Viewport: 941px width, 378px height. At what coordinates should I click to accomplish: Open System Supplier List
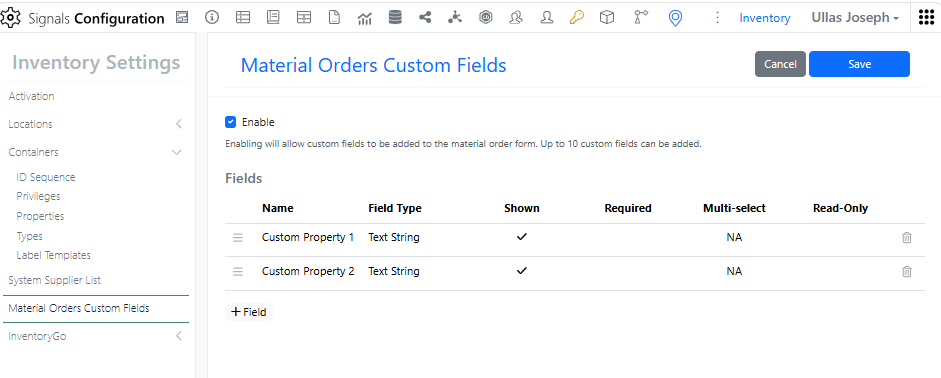click(x=55, y=280)
